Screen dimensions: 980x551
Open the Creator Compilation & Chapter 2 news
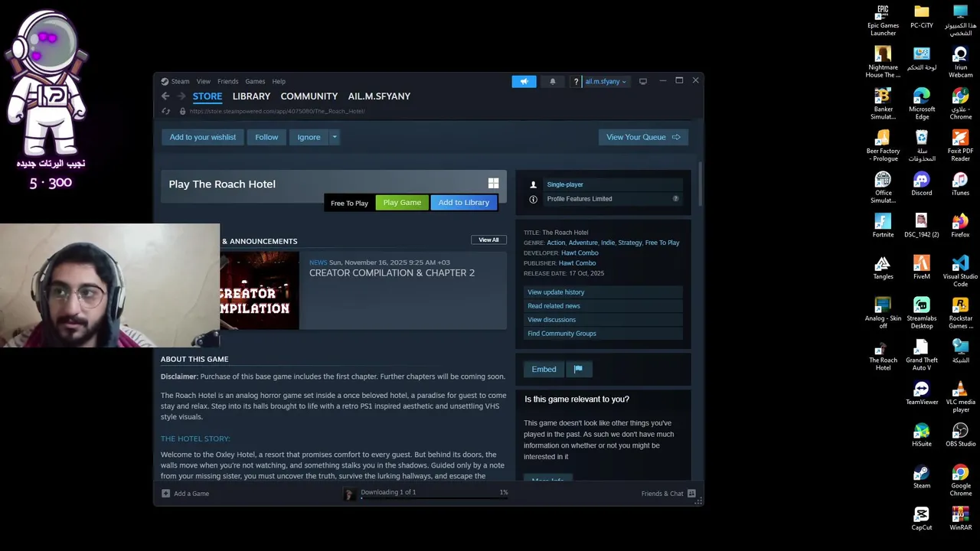392,273
